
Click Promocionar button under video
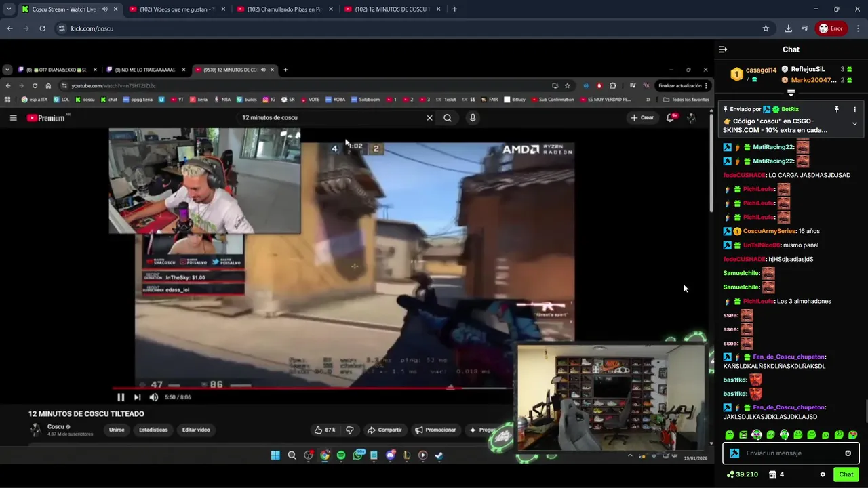click(435, 430)
